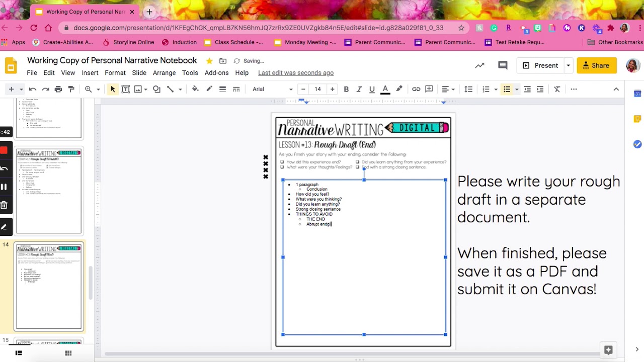Open the Explore panel

point(608,350)
